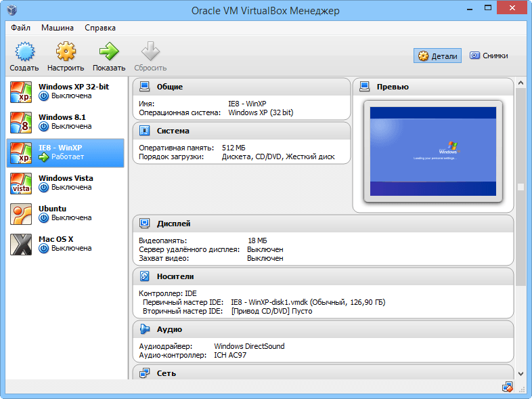Switch to the Снимки view

(x=489, y=56)
